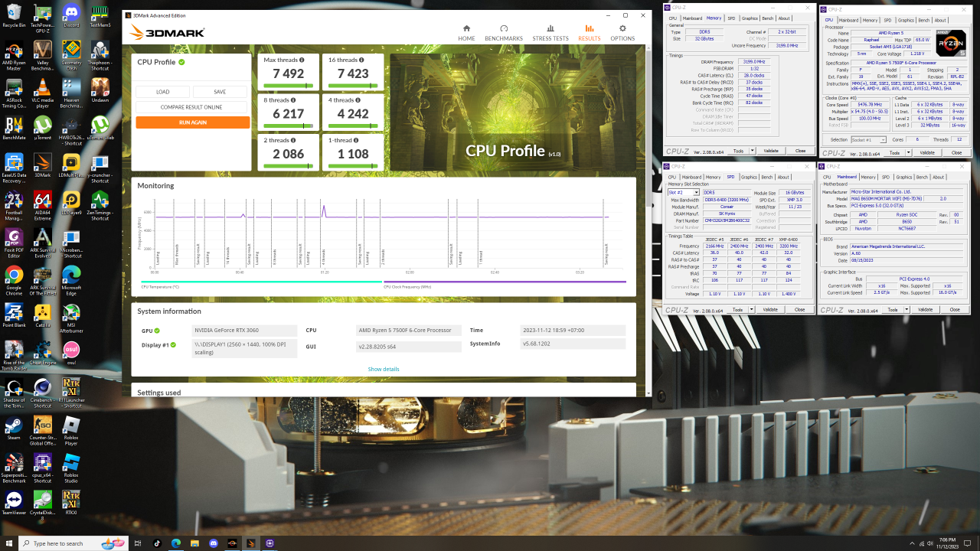Launch Foxit PDF Editor from the desktop
The height and width of the screenshot is (551, 980).
(14, 241)
